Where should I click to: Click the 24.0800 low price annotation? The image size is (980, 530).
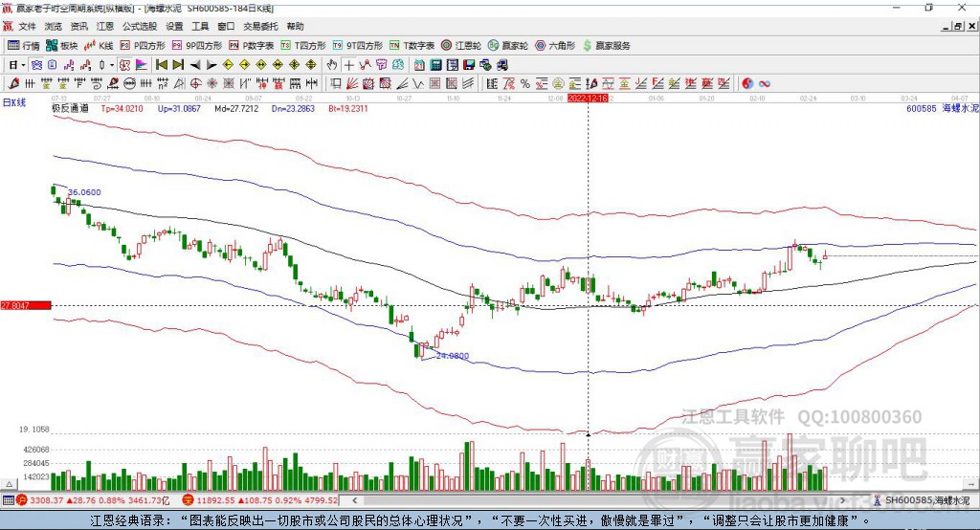click(x=453, y=356)
